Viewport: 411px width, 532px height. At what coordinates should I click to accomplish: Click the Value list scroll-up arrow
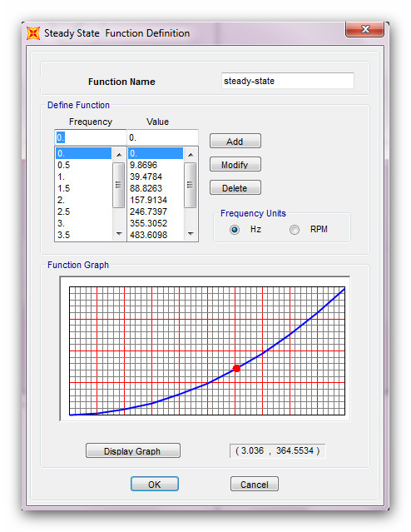click(191, 155)
